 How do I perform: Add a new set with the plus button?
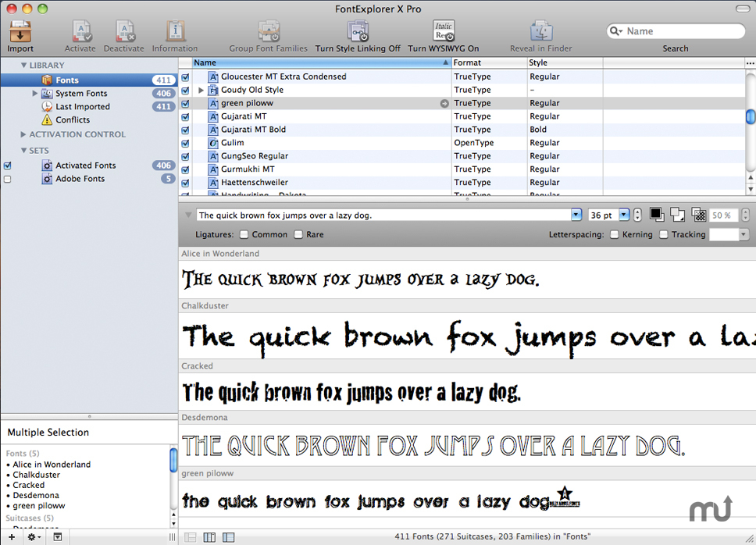pos(11,536)
